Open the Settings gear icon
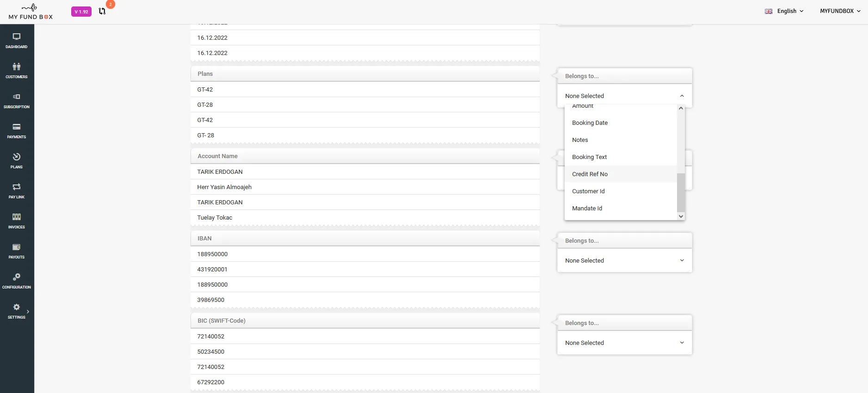Viewport: 868px width, 393px height. click(17, 307)
